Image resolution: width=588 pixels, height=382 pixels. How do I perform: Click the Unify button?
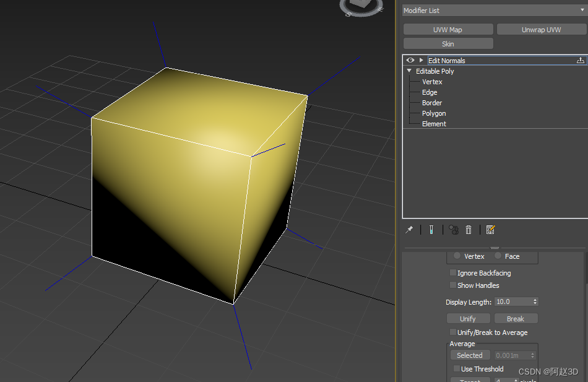point(468,319)
